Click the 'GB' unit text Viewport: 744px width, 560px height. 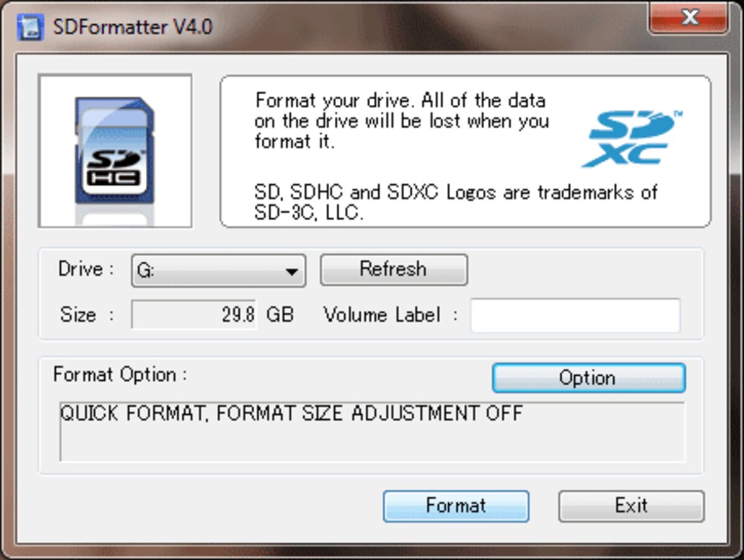pyautogui.click(x=280, y=315)
